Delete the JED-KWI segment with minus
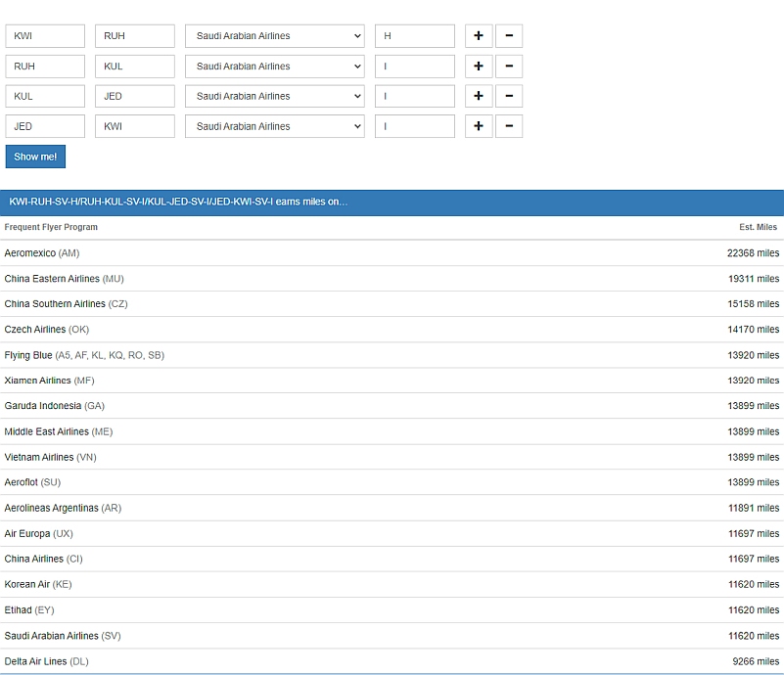Image resolution: width=784 pixels, height=675 pixels. pyautogui.click(x=509, y=126)
